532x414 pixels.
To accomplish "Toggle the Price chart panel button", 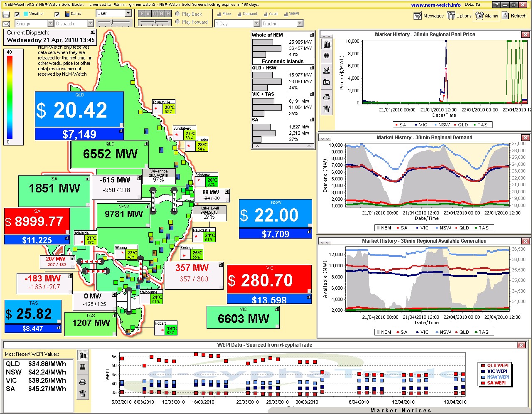I will pos(224,14).
